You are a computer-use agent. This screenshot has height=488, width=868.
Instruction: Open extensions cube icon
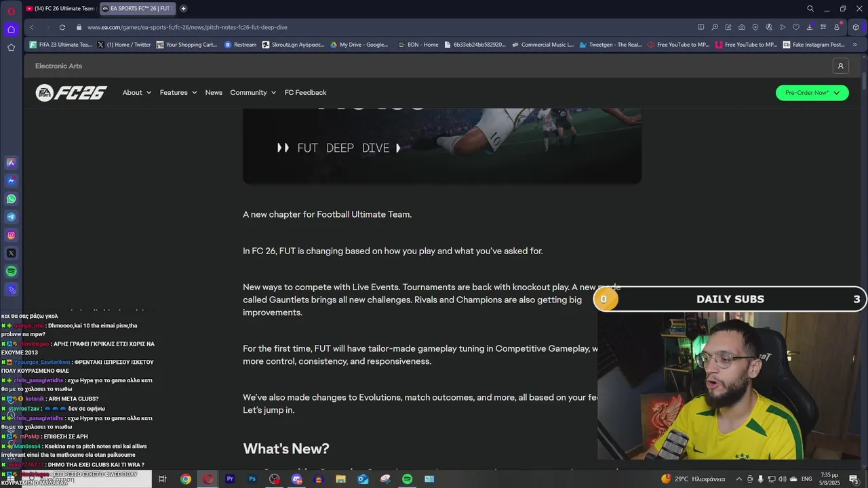click(855, 27)
